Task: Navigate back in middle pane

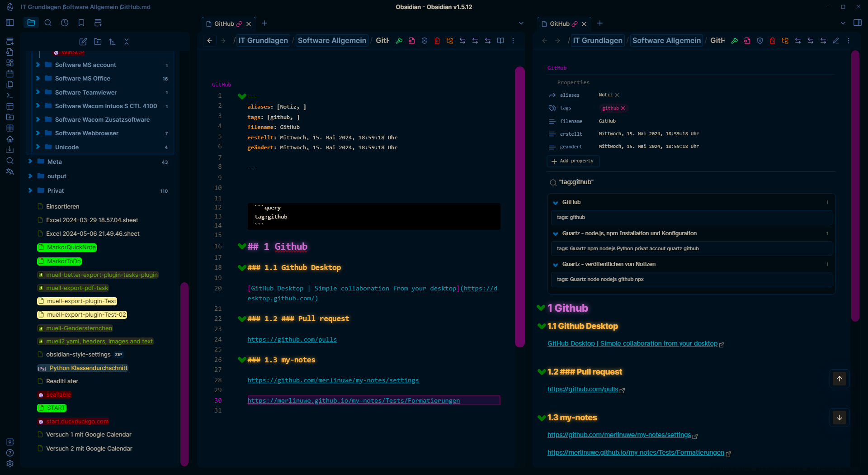Action: tap(210, 41)
